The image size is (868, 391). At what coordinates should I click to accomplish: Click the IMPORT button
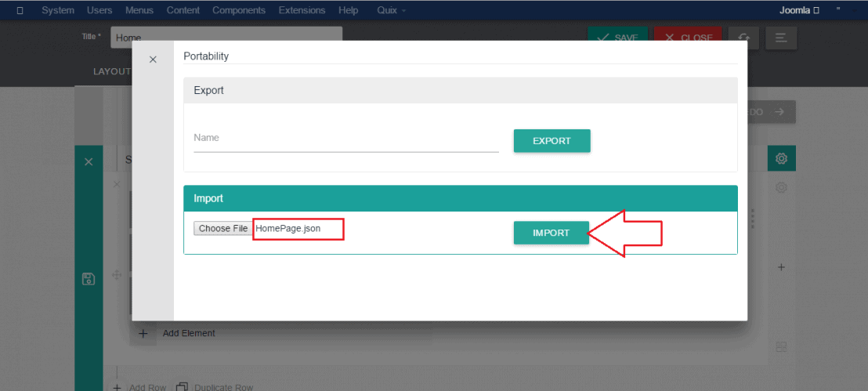[x=551, y=233]
